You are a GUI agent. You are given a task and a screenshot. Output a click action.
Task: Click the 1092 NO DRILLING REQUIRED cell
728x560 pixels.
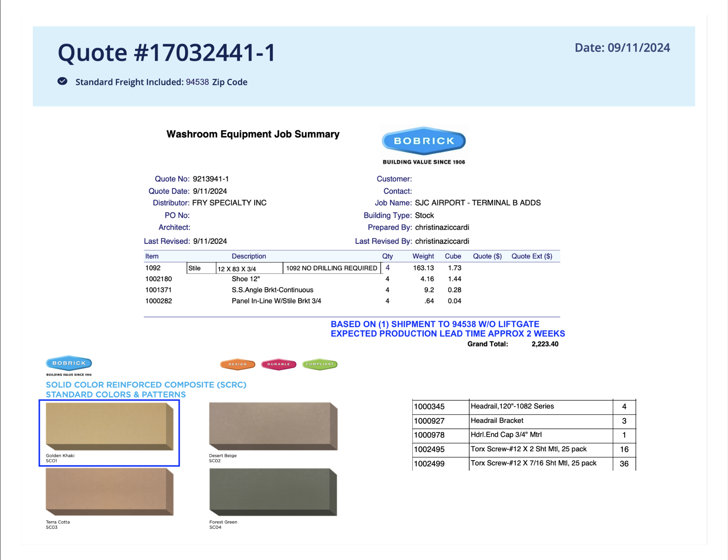click(x=331, y=268)
